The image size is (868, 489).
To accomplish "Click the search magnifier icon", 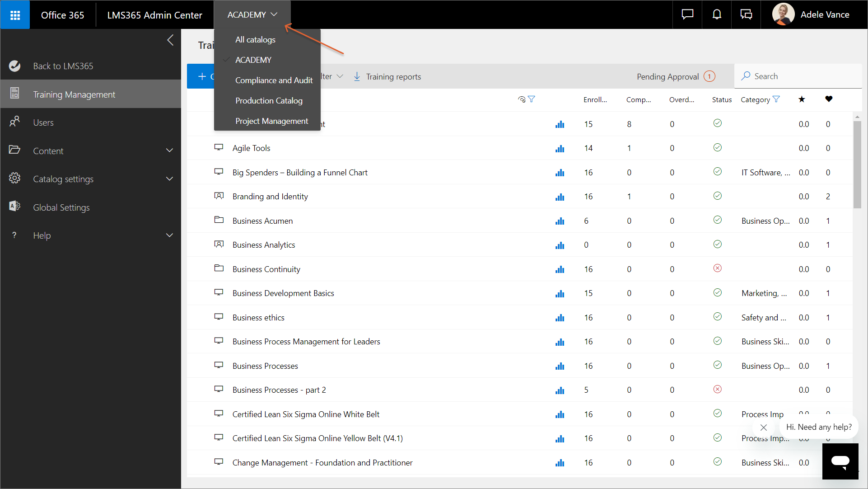I will coord(746,76).
